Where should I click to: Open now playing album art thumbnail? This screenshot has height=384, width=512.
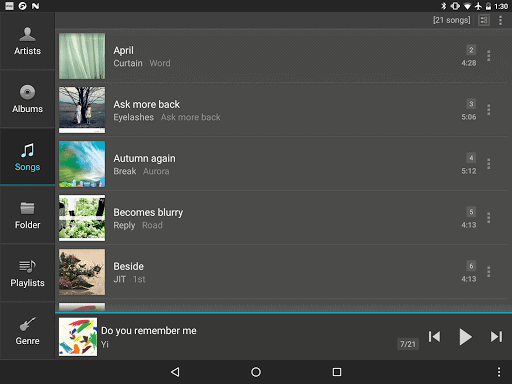click(78, 337)
